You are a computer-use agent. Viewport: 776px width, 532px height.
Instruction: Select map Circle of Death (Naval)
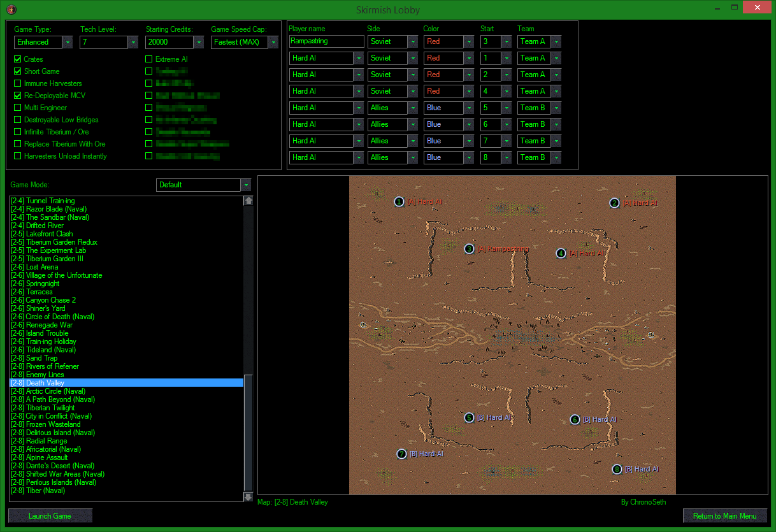(x=126, y=317)
